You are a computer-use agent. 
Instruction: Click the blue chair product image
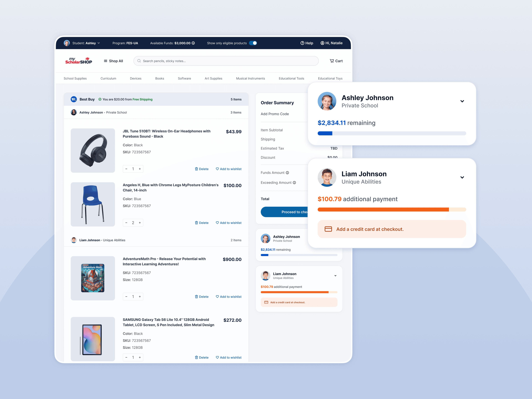(x=93, y=204)
